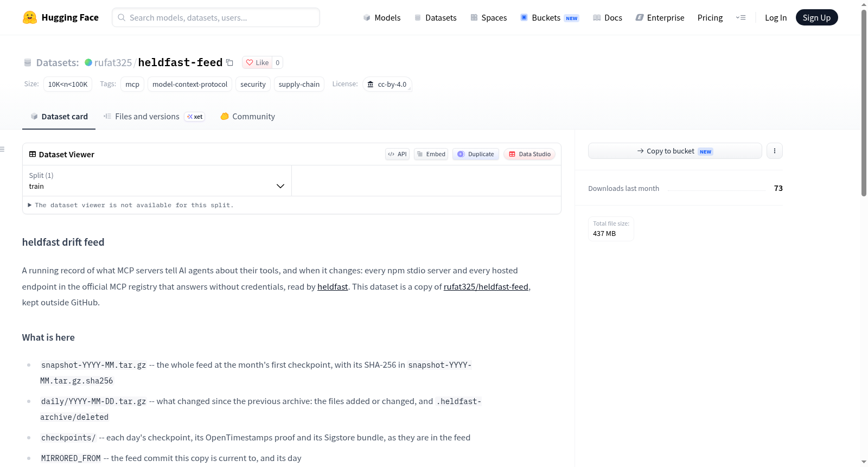Duplicate the dataset
This screenshot has width=868, height=467.
[x=476, y=154]
